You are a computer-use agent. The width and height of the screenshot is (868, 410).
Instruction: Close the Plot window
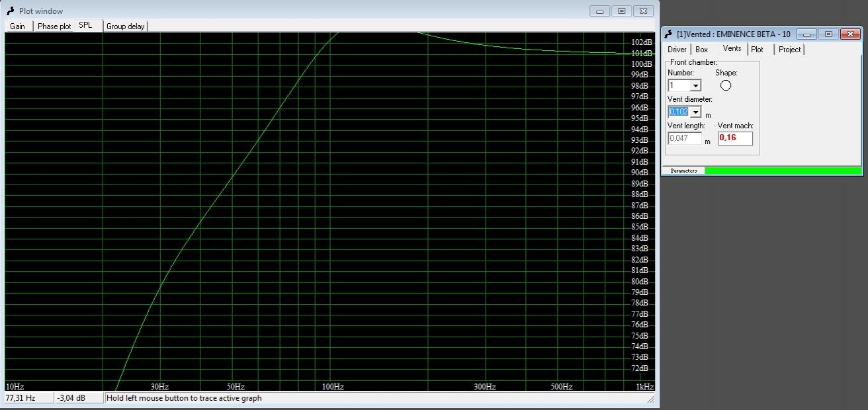click(643, 11)
